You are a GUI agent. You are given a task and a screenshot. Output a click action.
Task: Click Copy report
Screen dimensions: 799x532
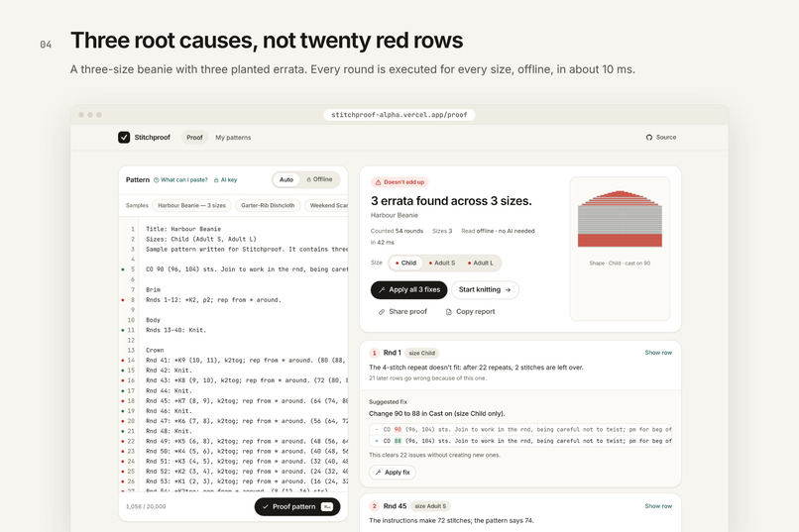click(x=470, y=311)
